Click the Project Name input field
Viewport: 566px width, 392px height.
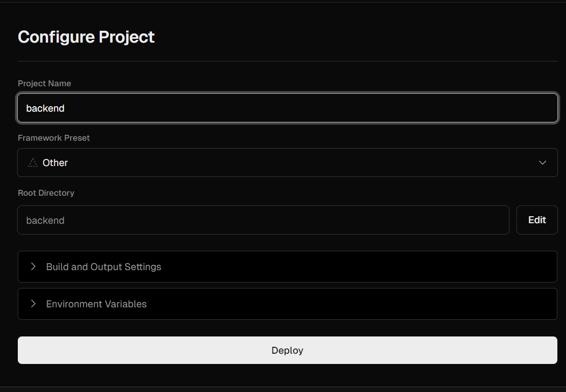(287, 108)
